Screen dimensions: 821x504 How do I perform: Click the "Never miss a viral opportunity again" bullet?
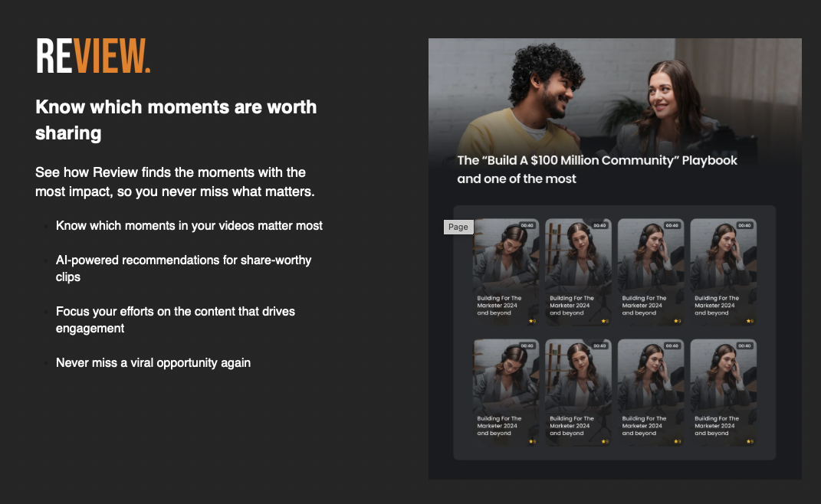click(x=153, y=363)
